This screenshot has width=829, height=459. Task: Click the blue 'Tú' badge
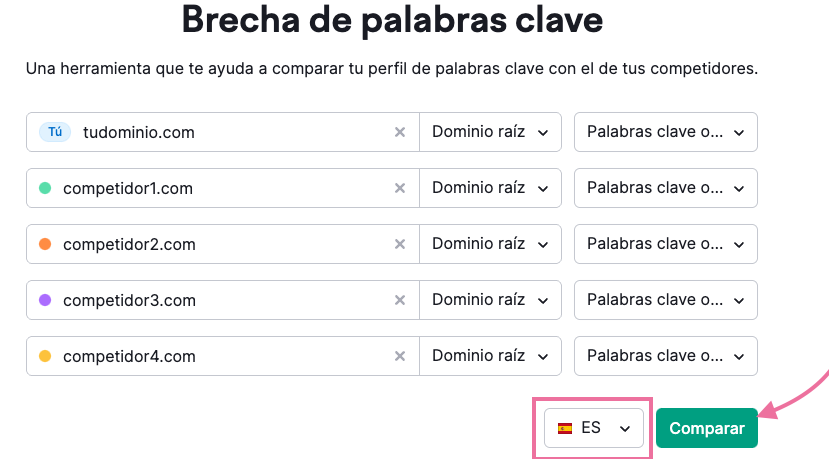coord(55,132)
